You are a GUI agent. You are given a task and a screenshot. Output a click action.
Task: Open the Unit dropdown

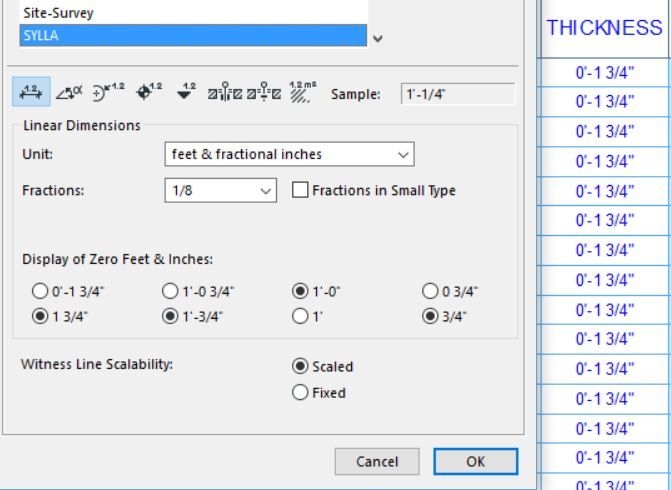(x=288, y=156)
